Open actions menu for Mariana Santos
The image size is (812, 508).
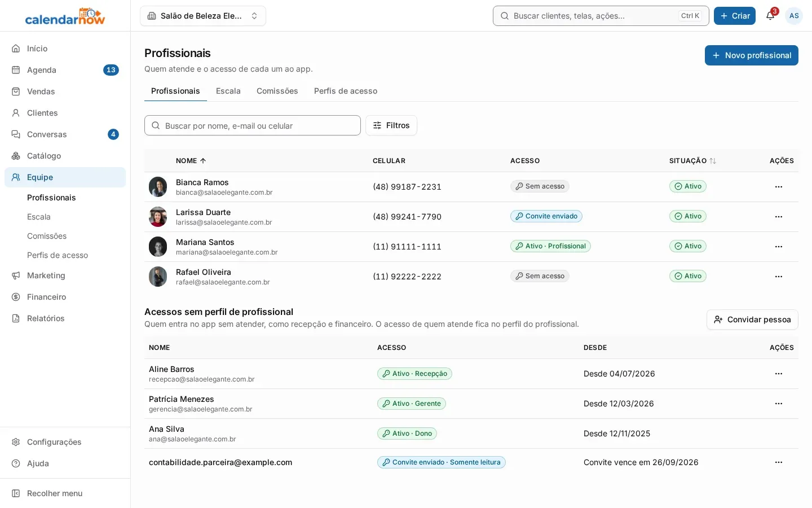pyautogui.click(x=779, y=247)
